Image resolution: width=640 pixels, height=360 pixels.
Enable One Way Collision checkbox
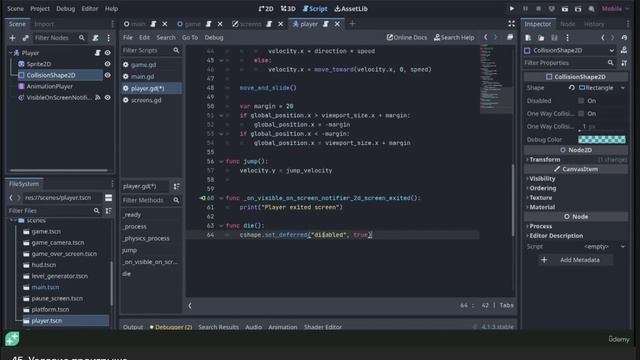(x=581, y=113)
